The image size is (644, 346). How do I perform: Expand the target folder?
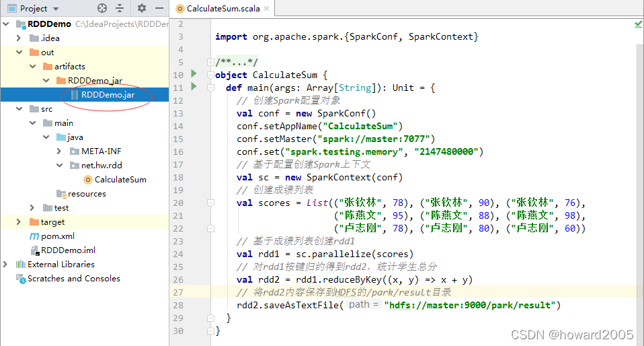(x=18, y=222)
